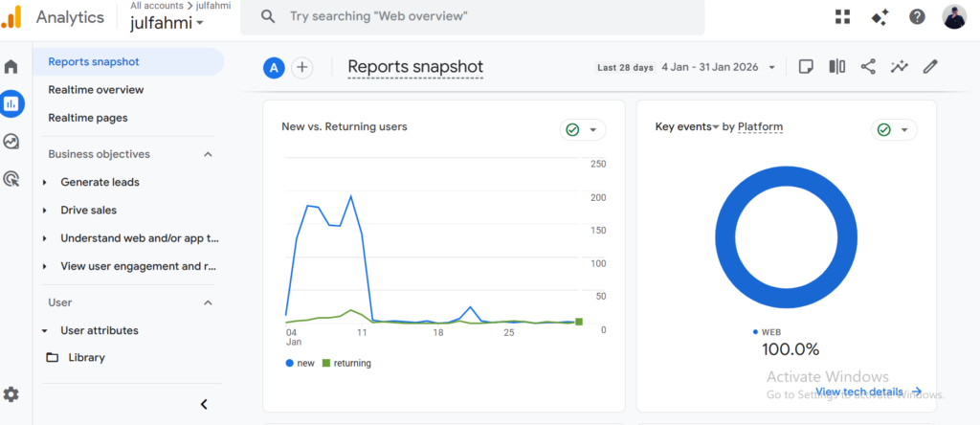The image size is (980, 425).
Task: Open the Help question mark icon
Action: click(917, 17)
